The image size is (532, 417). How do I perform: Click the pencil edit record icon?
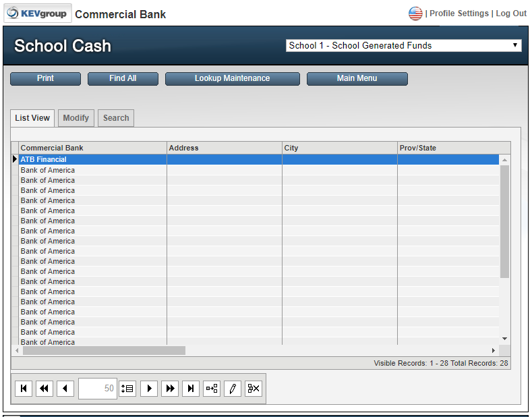233,388
